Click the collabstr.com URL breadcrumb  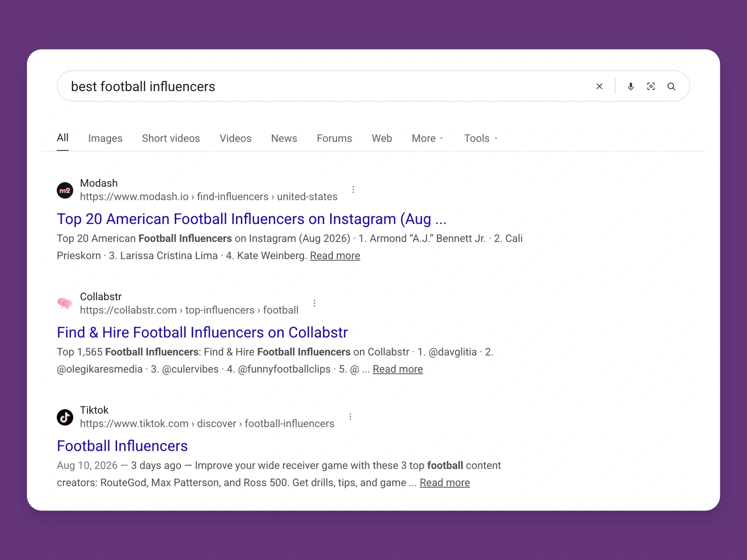tap(189, 310)
